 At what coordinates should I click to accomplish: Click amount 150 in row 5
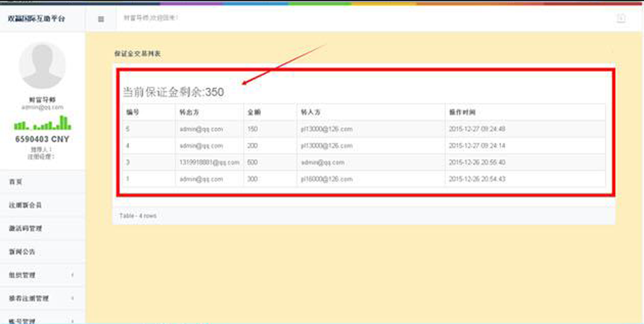[x=252, y=129]
